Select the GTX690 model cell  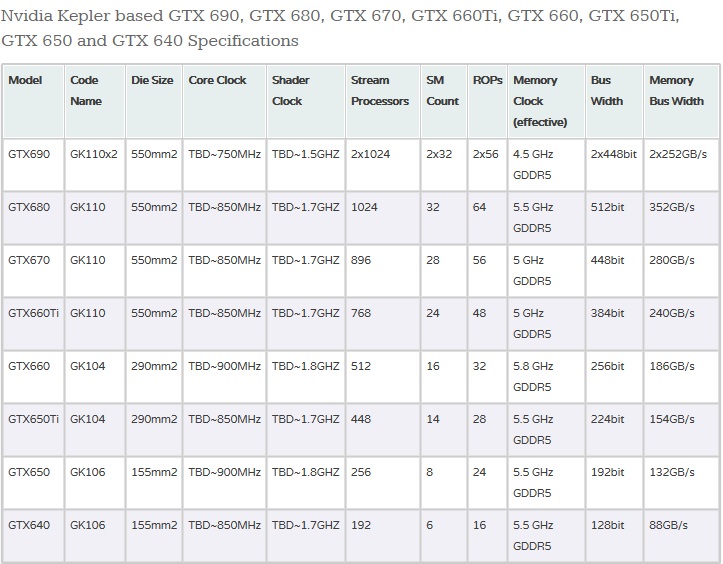point(33,165)
